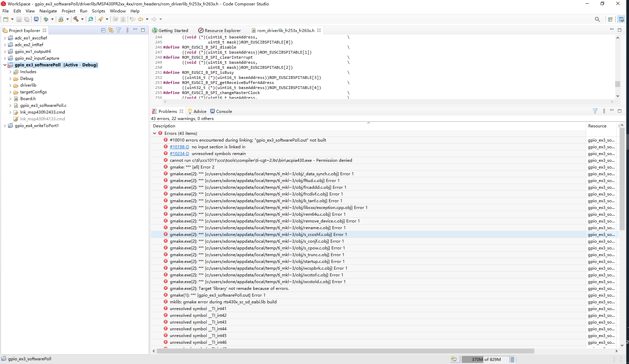
Task: Sort by the Resource column header
Action: pos(602,126)
